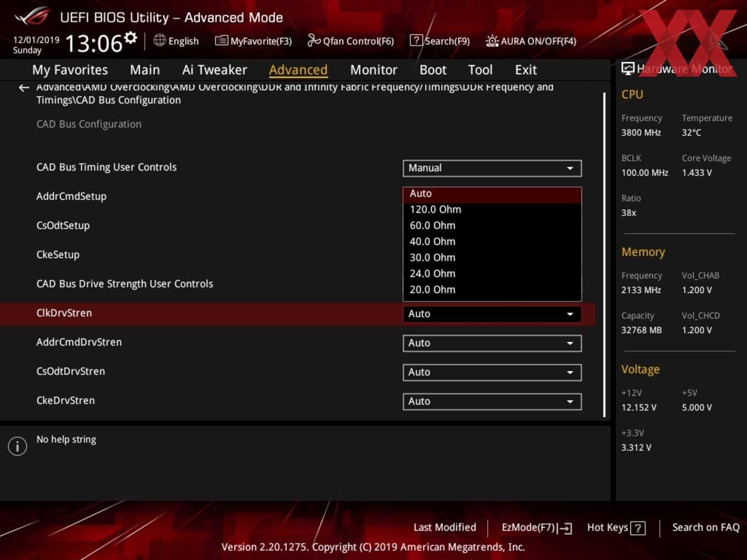The image size is (747, 560).
Task: Click the CPU temperature value 32°C
Action: click(692, 133)
